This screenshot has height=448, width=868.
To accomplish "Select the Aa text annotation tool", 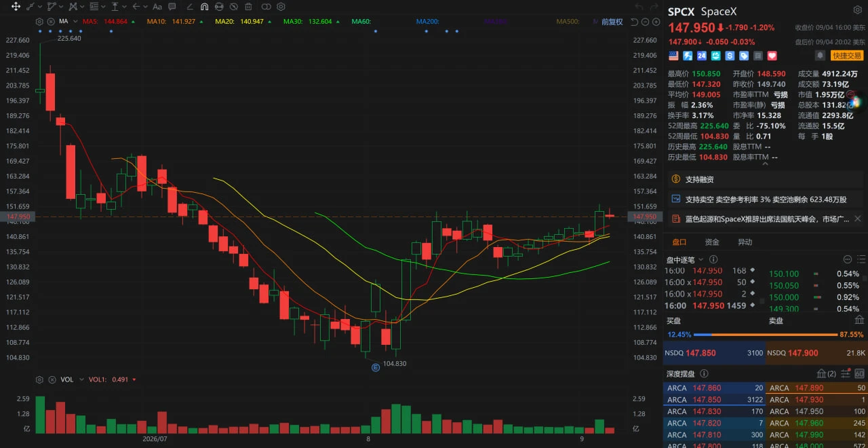I will pyautogui.click(x=157, y=7).
